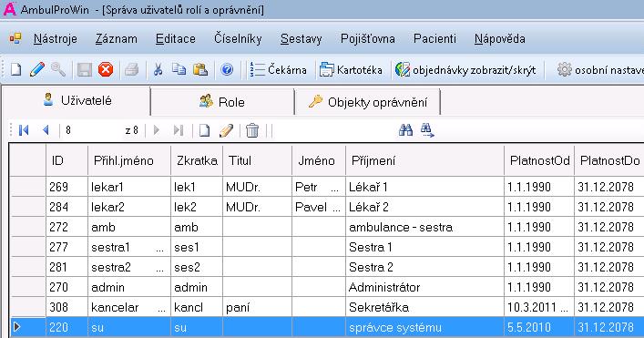This screenshot has height=338, width=644.
Task: Open the Kartotéka card file
Action: point(351,70)
